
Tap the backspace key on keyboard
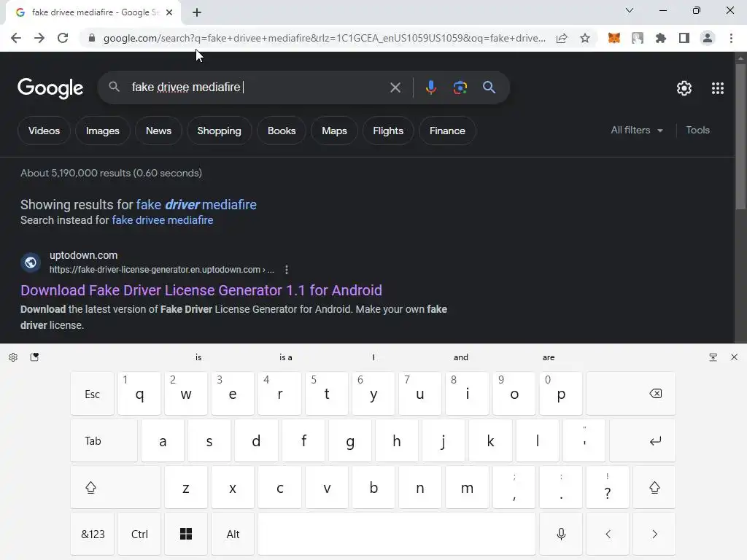click(631, 393)
